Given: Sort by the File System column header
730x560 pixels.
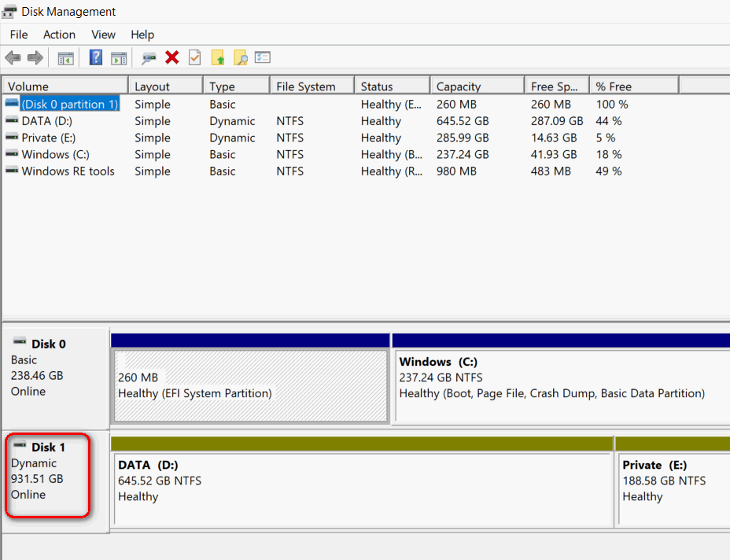Looking at the screenshot, I should (x=312, y=86).
